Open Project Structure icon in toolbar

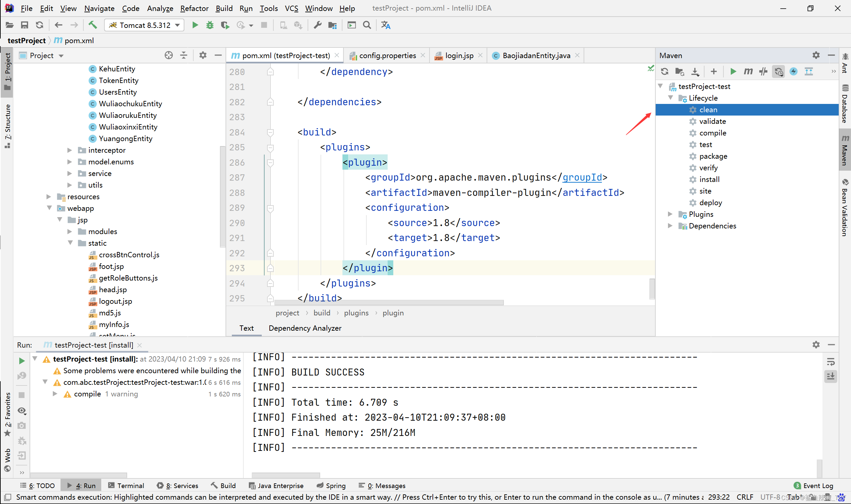click(x=332, y=25)
